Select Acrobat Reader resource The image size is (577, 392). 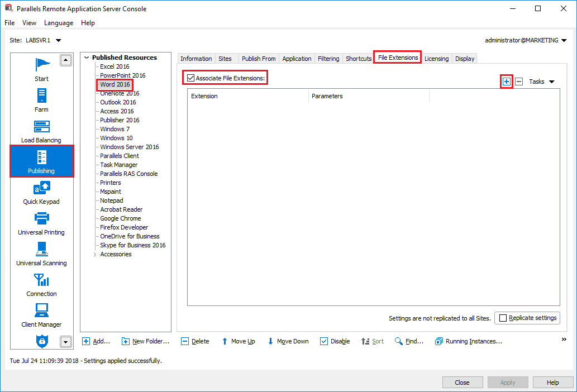click(x=121, y=209)
